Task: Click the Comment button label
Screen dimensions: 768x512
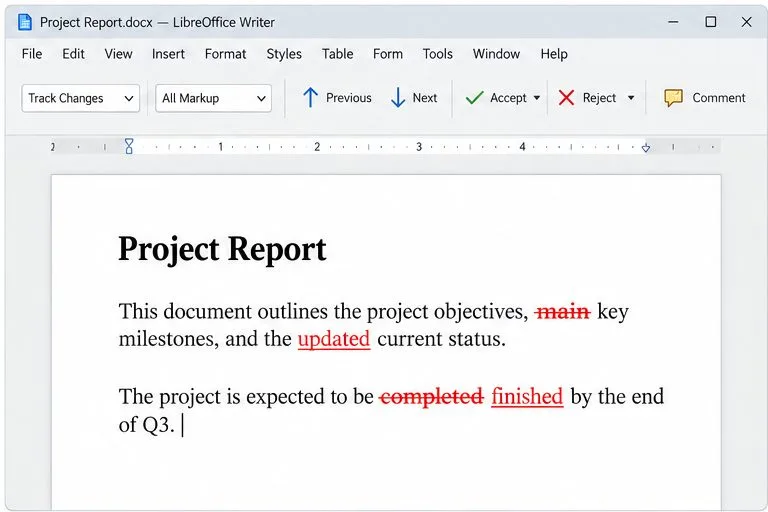Action: tap(719, 98)
